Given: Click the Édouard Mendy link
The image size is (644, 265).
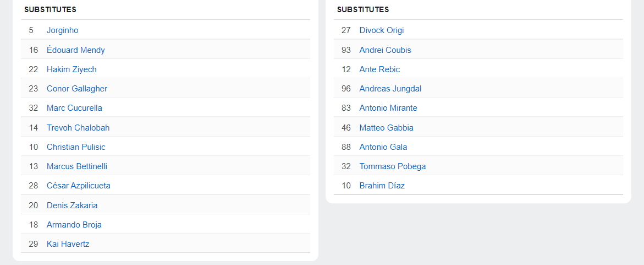Looking at the screenshot, I should [x=75, y=50].
